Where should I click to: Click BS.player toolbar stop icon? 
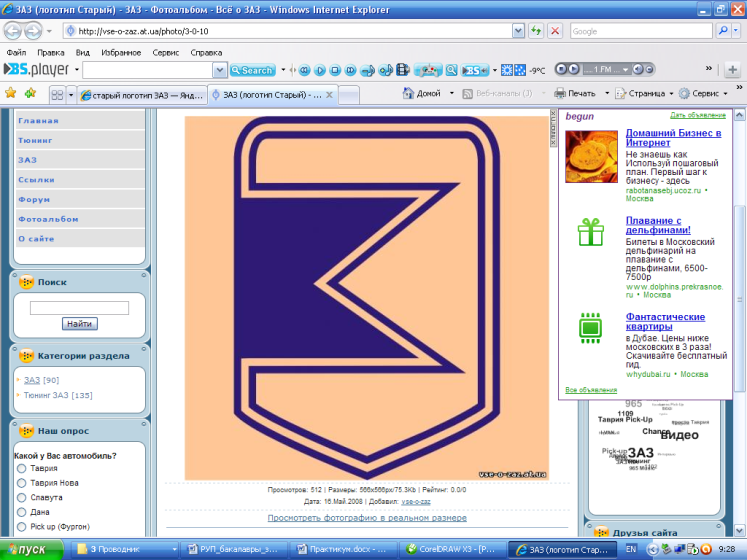[335, 71]
